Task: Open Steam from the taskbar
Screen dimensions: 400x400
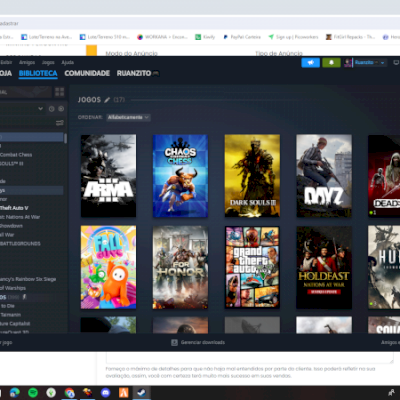Action: (142, 393)
